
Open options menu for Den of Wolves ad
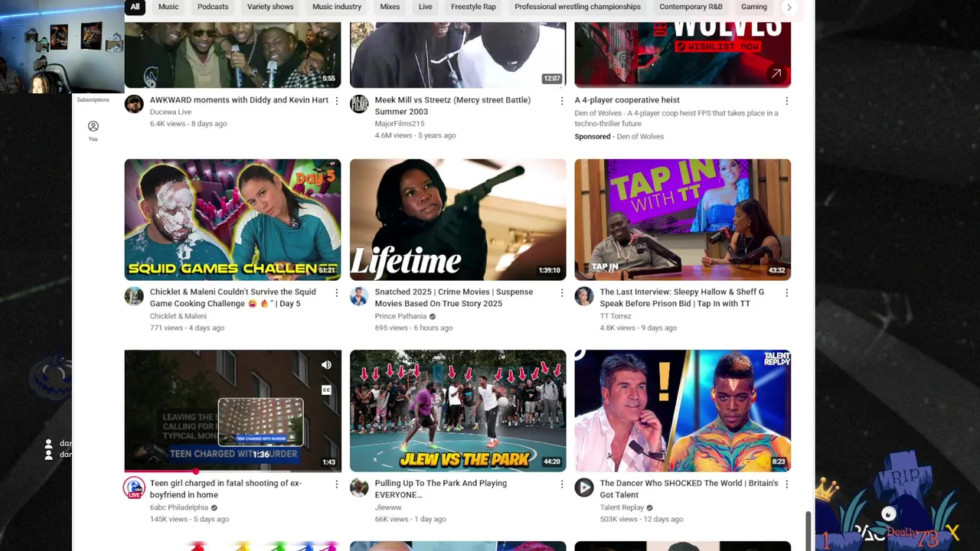(786, 101)
